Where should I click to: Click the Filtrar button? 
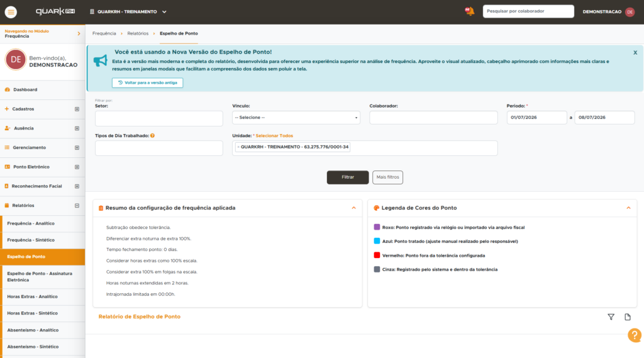tap(347, 177)
